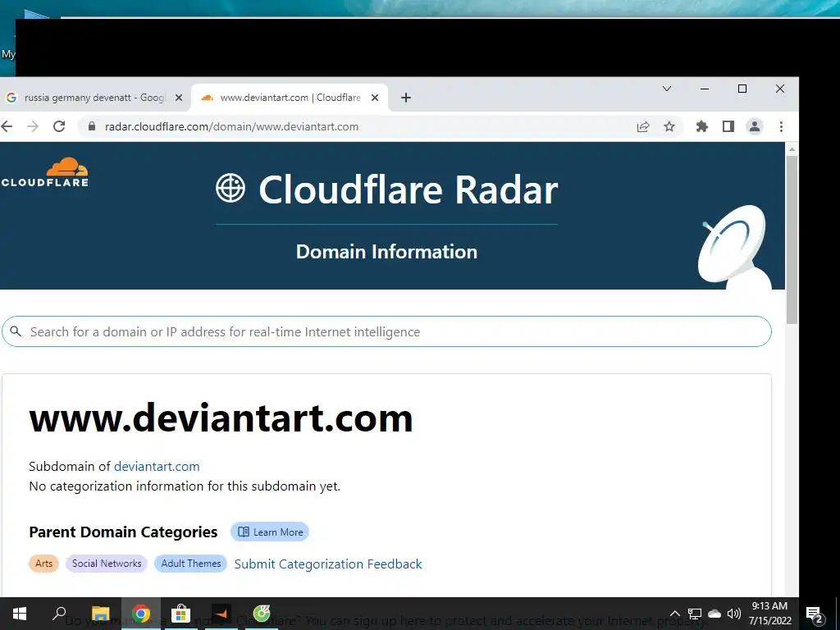Viewport: 840px width, 630px height.
Task: Open the deviantart.com parent domain link
Action: (157, 466)
